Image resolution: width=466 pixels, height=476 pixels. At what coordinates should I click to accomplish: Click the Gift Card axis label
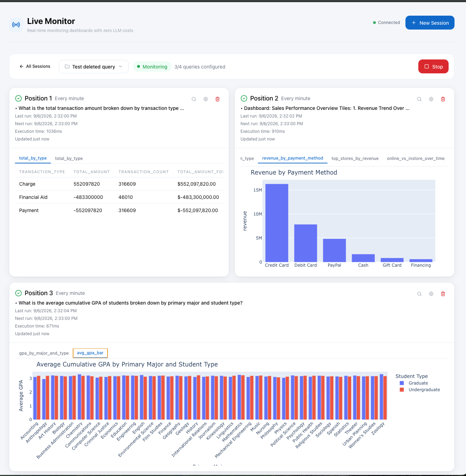[392, 265]
